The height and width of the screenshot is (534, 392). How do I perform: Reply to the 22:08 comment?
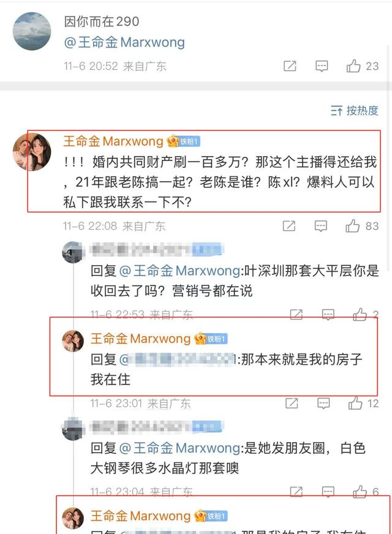320,226
